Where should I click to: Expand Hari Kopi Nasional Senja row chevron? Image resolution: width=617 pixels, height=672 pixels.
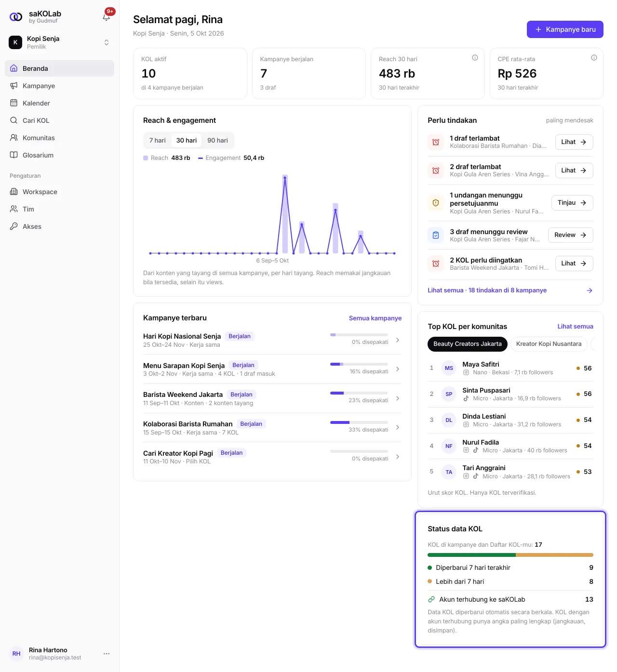398,340
